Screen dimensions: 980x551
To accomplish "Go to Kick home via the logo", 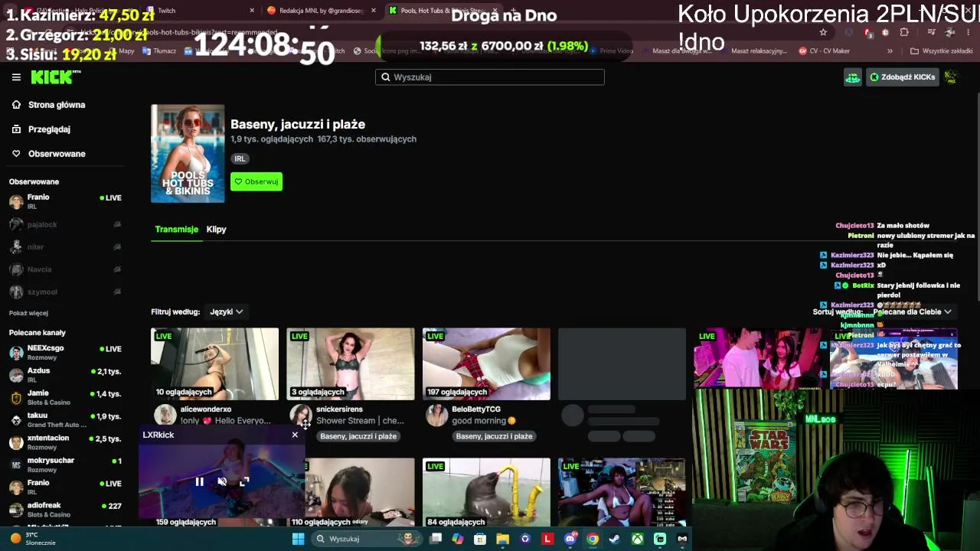I will tap(55, 77).
